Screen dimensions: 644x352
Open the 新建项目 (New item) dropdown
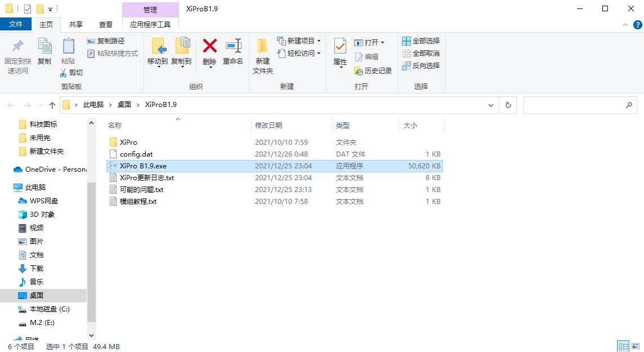coord(299,41)
